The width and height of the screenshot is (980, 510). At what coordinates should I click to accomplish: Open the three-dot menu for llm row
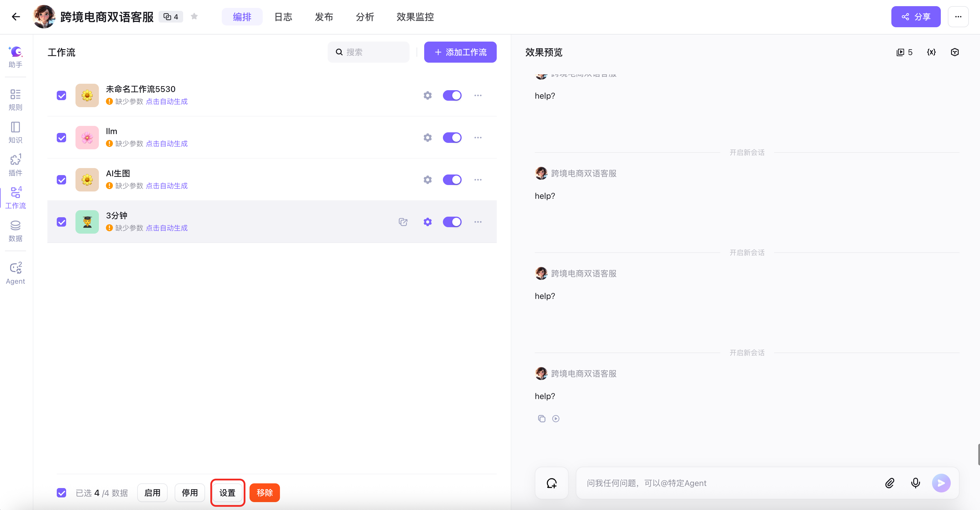(478, 137)
